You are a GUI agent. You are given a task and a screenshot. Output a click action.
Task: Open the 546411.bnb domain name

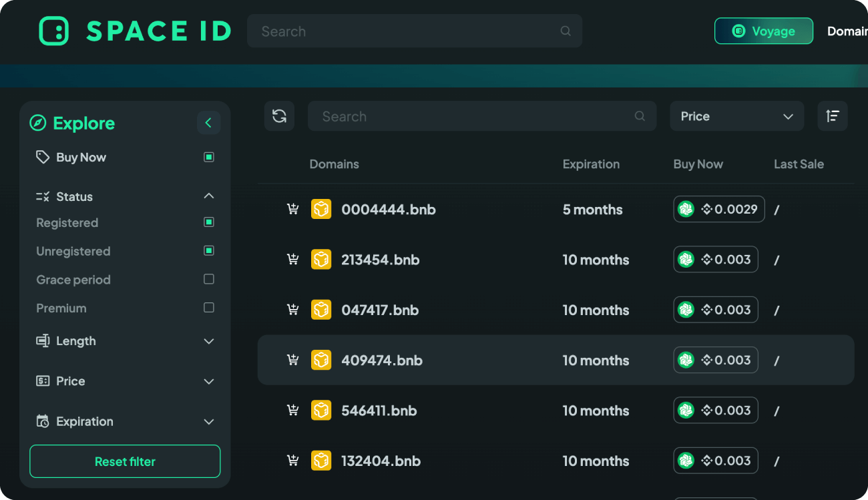[x=379, y=411]
